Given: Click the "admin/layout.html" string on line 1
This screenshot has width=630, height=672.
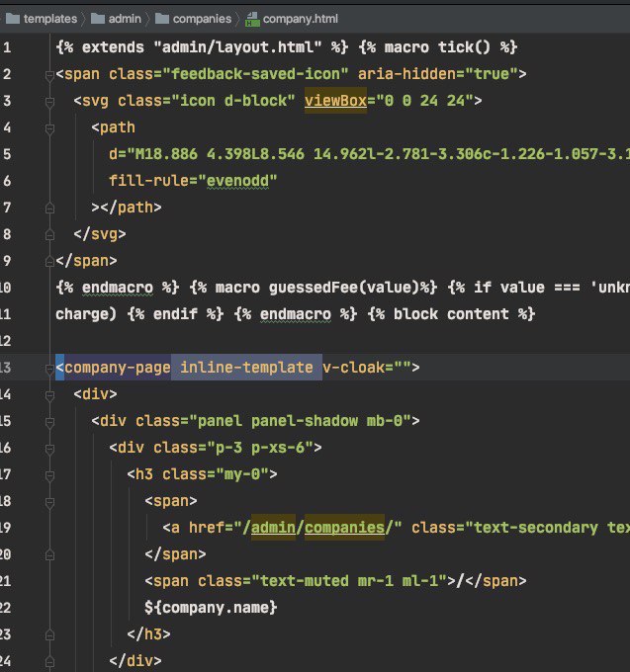Looking at the screenshot, I should coord(237,47).
